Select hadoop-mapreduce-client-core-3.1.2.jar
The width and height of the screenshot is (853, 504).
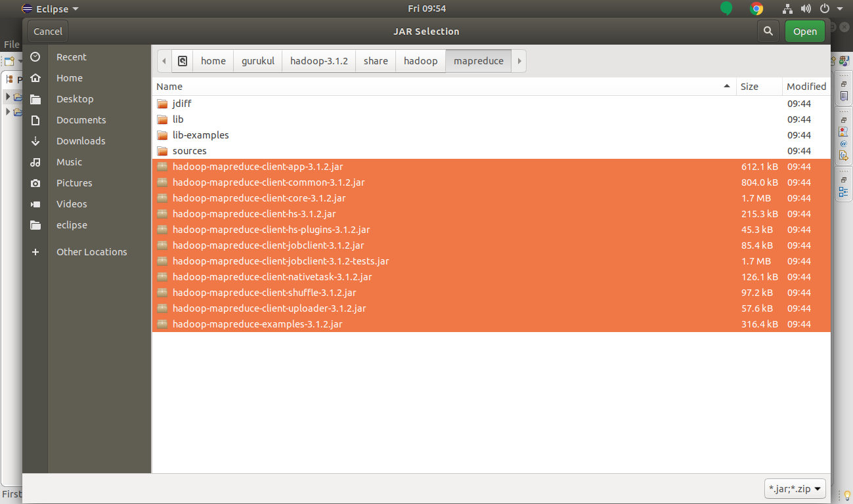pos(491,198)
